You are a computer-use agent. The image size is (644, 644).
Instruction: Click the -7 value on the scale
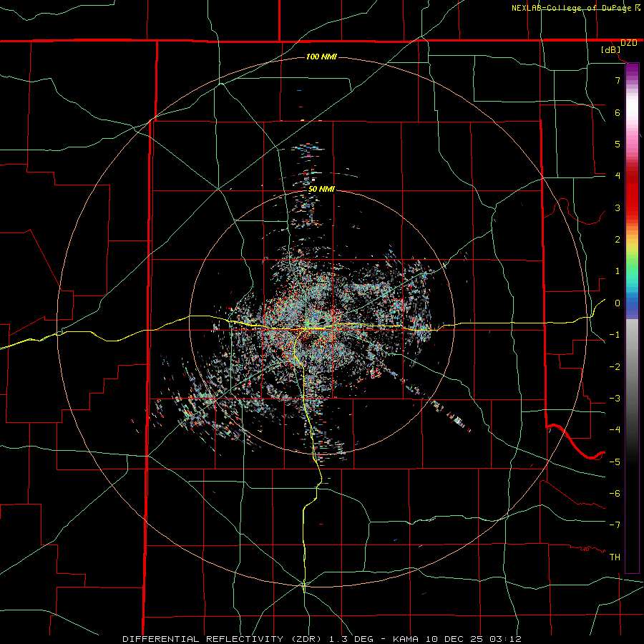pyautogui.click(x=615, y=525)
